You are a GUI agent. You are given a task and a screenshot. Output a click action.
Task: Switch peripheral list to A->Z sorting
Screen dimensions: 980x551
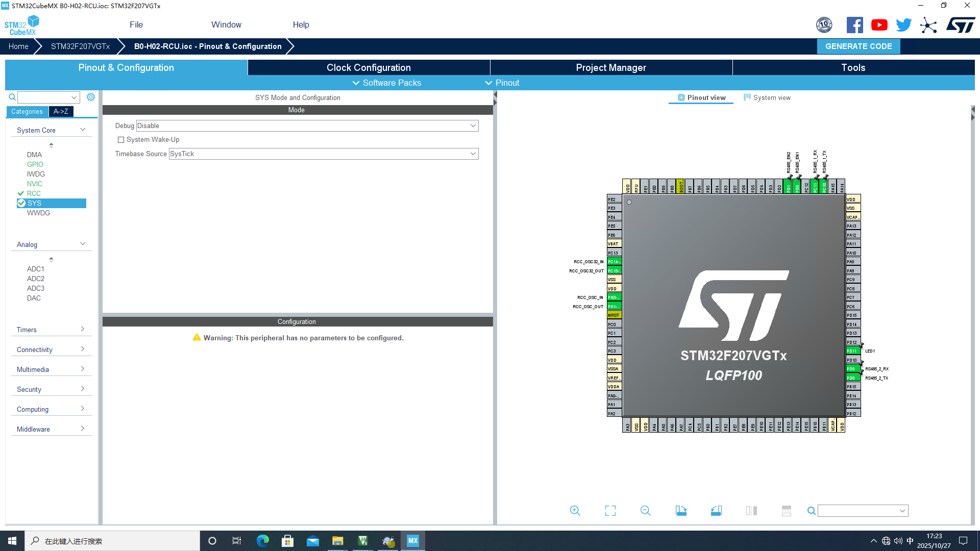(61, 112)
